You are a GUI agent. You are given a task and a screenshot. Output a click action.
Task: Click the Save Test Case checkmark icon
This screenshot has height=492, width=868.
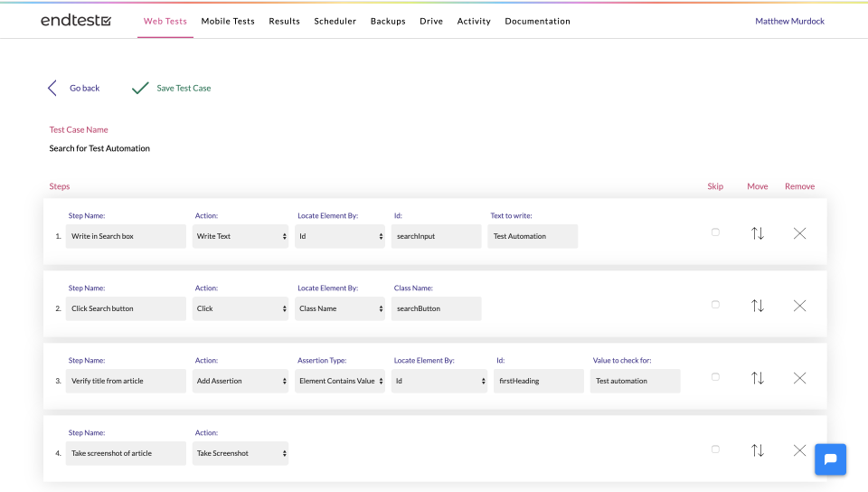(x=140, y=88)
